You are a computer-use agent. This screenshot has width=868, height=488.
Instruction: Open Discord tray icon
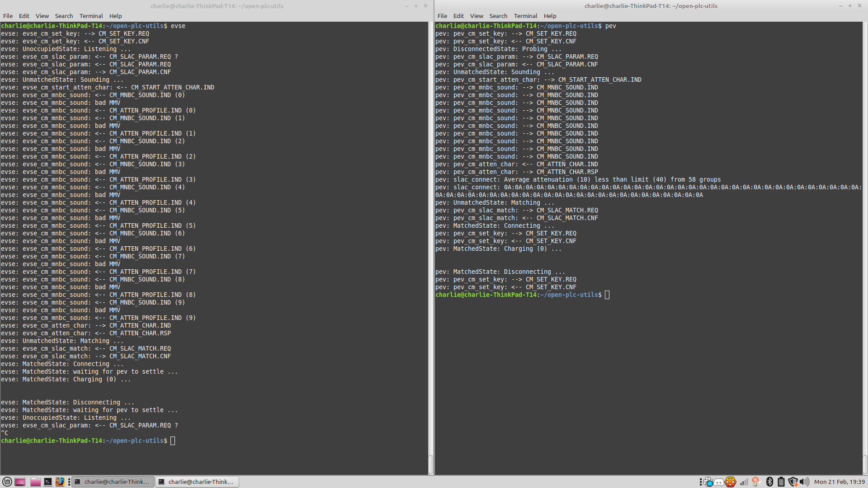point(719,482)
